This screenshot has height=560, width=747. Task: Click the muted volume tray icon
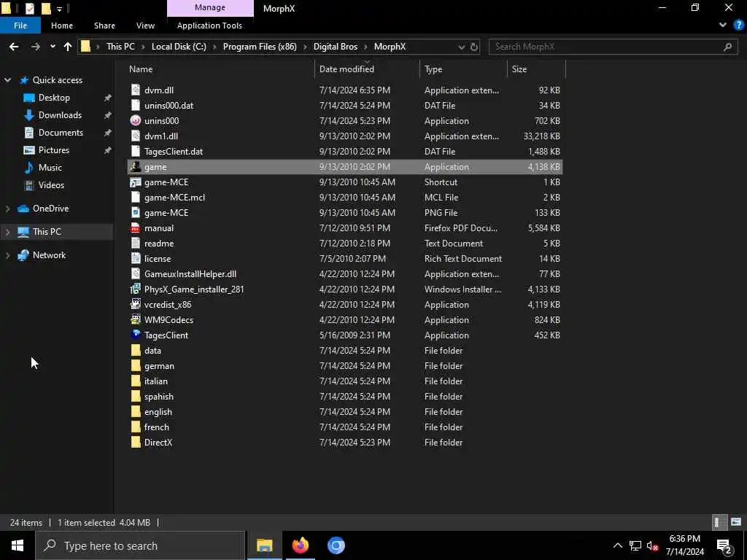pyautogui.click(x=651, y=545)
